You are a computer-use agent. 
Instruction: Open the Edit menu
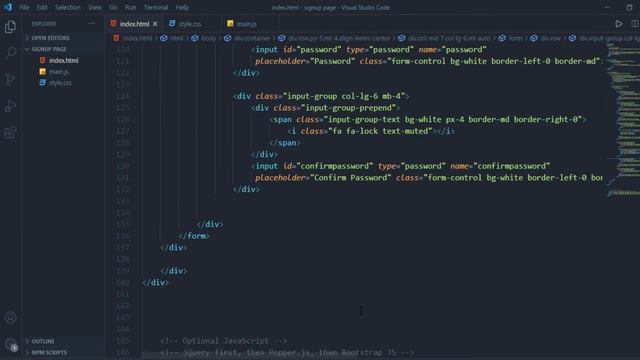pyautogui.click(x=42, y=7)
